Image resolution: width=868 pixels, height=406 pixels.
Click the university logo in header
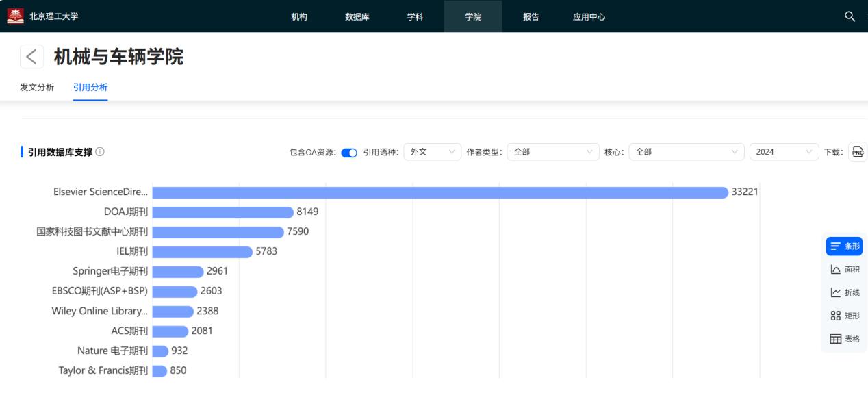15,16
